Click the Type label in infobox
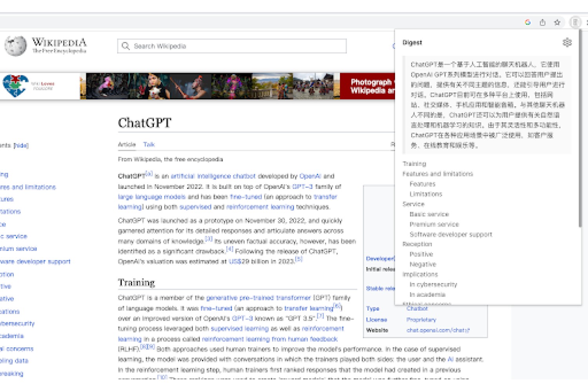Viewport: 588px width, 392px height. tap(372, 309)
